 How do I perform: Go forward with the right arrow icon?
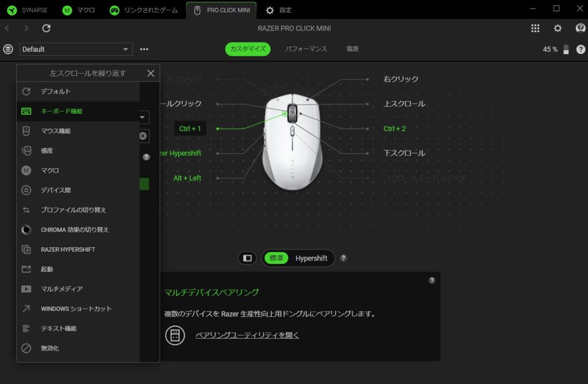26,28
